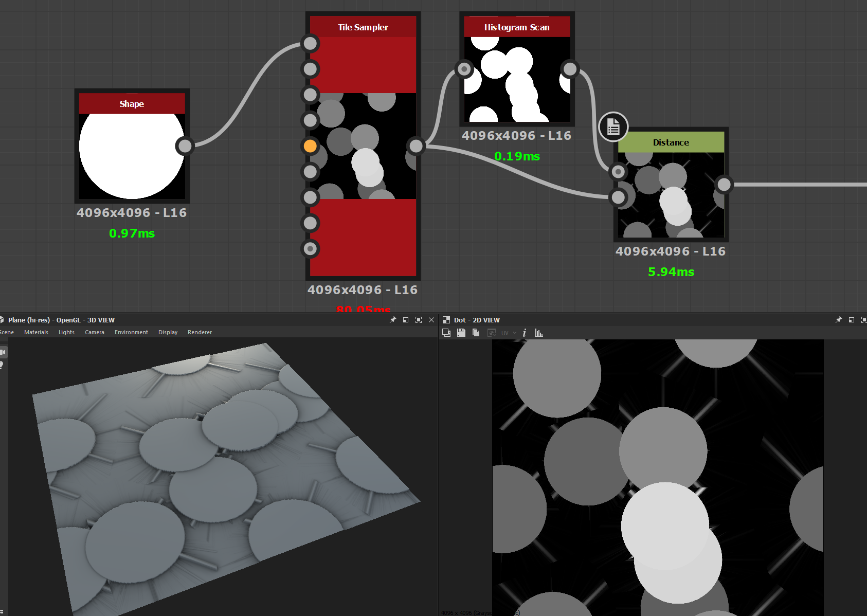Open the Camera menu in the 3D view

[x=95, y=332]
